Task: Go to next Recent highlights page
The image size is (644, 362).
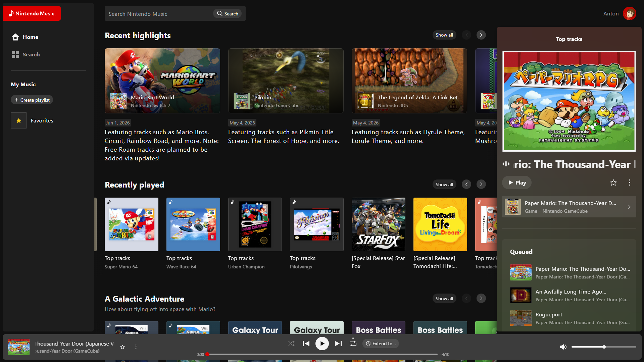Action: [x=481, y=35]
